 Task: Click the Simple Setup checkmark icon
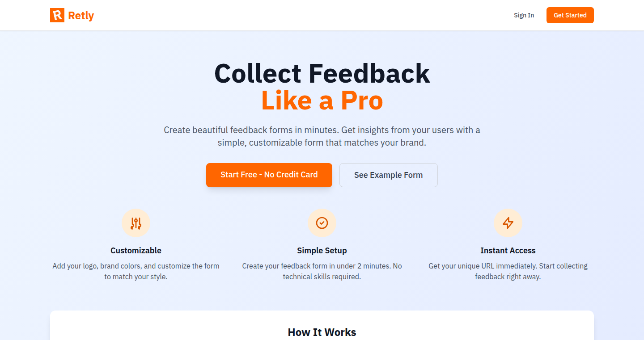[x=322, y=223]
